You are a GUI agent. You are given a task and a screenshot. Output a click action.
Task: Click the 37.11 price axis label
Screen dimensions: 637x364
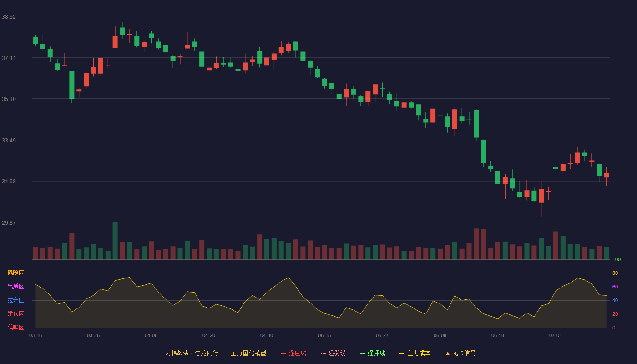pos(9,58)
